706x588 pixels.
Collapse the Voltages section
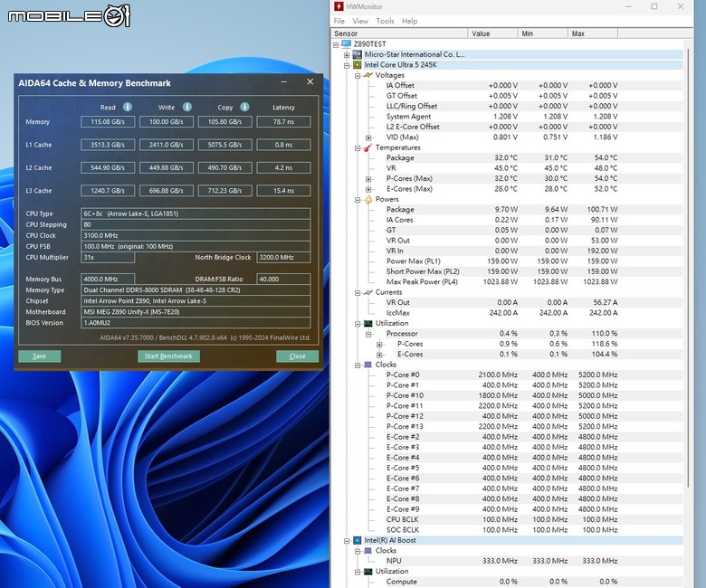358,76
